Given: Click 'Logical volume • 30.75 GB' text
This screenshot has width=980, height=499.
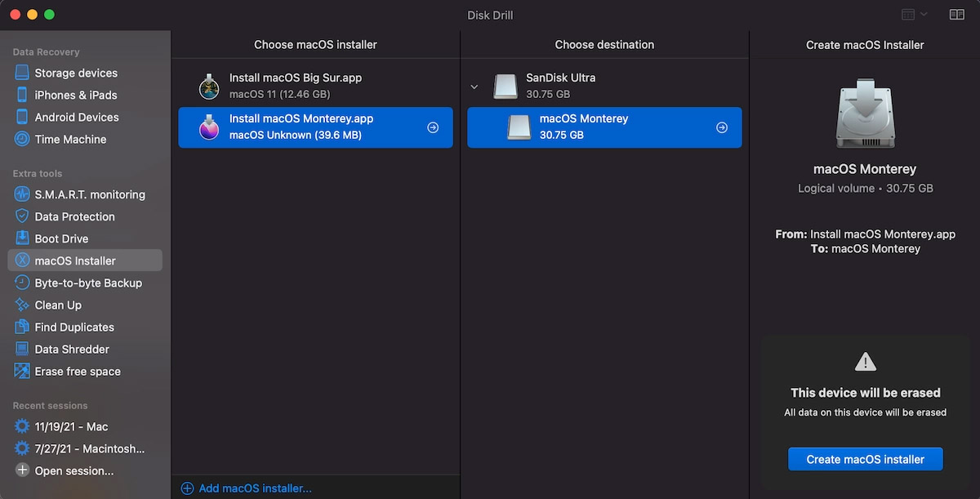Looking at the screenshot, I should [865, 188].
